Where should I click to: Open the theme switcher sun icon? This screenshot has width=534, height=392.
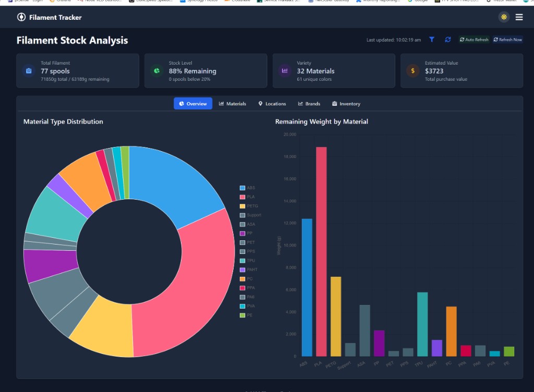coord(504,17)
